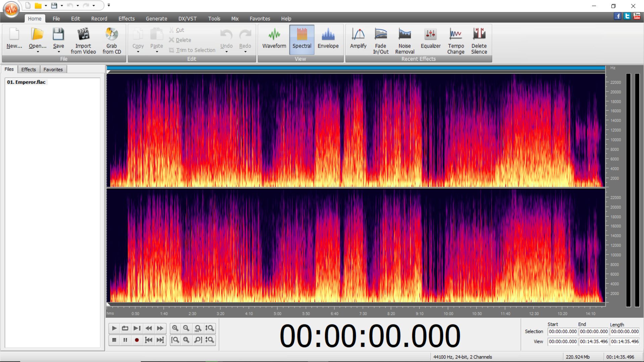Expand the Save button dropdown arrow
This screenshot has height=362, width=644.
point(58,52)
